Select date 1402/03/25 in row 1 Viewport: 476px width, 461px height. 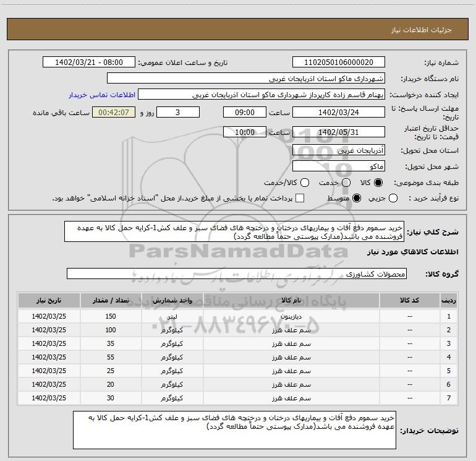[x=49, y=316]
